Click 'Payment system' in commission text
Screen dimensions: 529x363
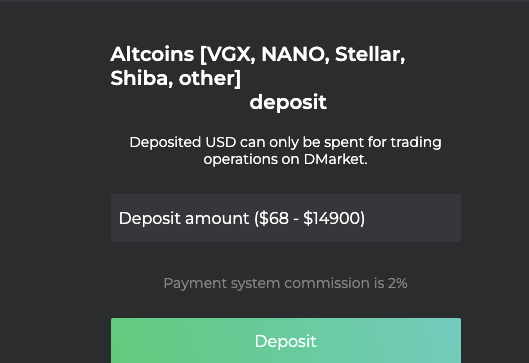point(222,283)
